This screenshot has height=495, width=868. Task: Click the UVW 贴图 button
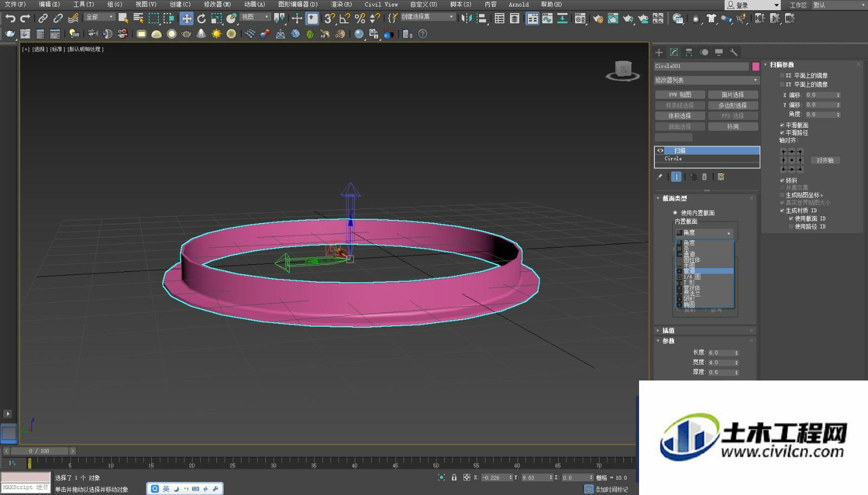680,94
